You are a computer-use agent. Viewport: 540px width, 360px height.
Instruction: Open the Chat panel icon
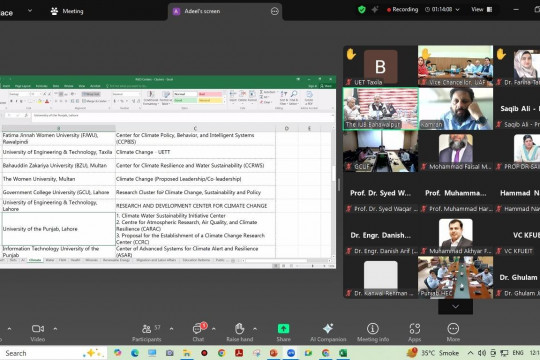tap(197, 329)
